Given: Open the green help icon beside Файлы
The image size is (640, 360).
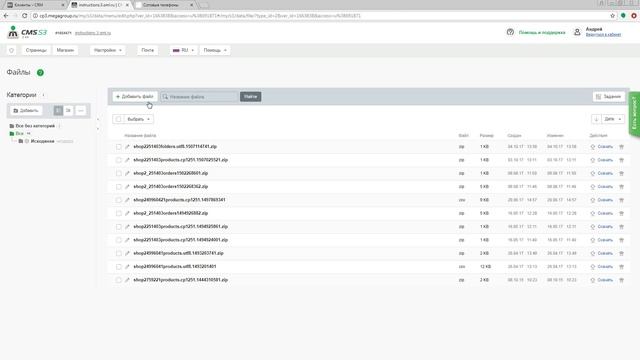Looking at the screenshot, I should click(x=40, y=73).
